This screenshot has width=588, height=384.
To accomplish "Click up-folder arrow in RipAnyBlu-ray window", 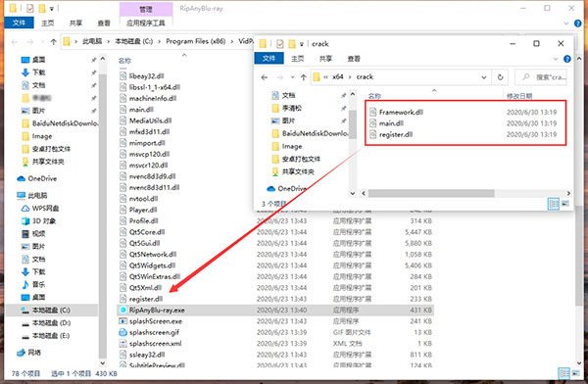I will point(53,41).
